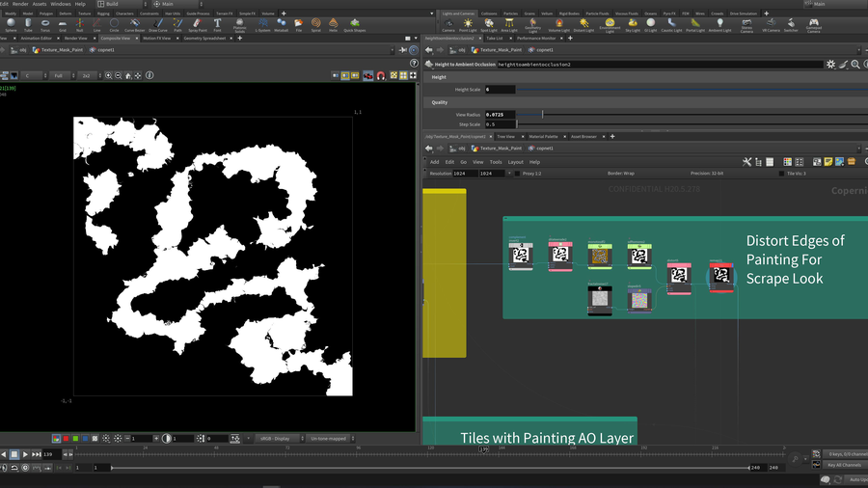Screen dimensions: 868x488
Task: Click the Layout menu in network editor
Action: point(515,162)
